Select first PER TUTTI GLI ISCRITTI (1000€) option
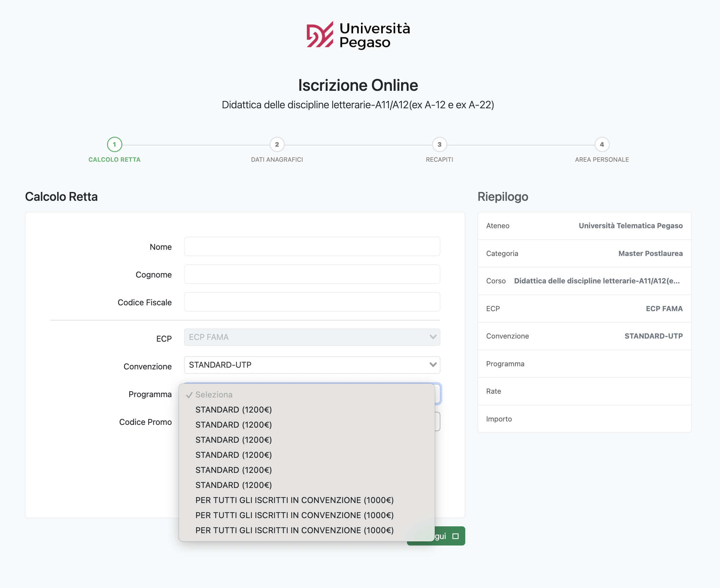 [294, 500]
